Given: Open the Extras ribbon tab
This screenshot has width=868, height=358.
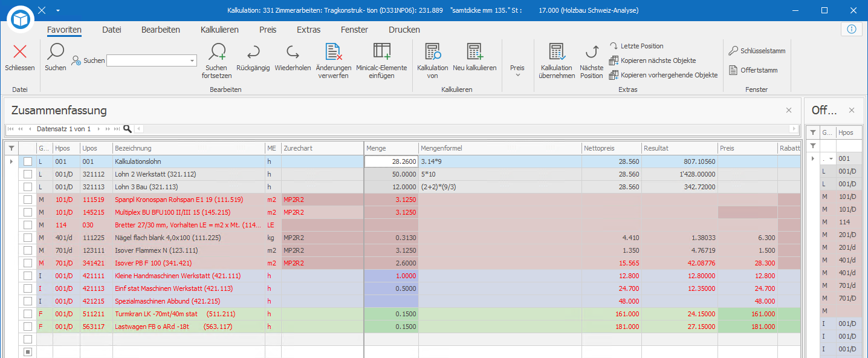Looking at the screenshot, I should click(x=308, y=30).
